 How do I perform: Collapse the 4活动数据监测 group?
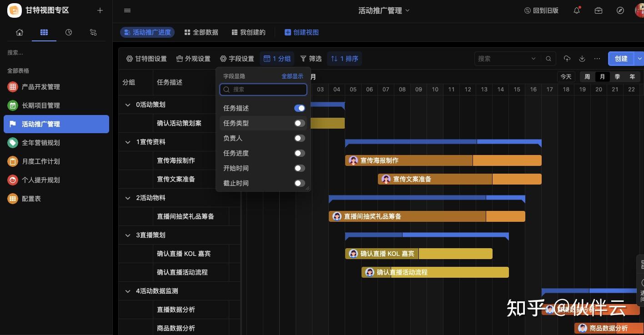click(128, 291)
